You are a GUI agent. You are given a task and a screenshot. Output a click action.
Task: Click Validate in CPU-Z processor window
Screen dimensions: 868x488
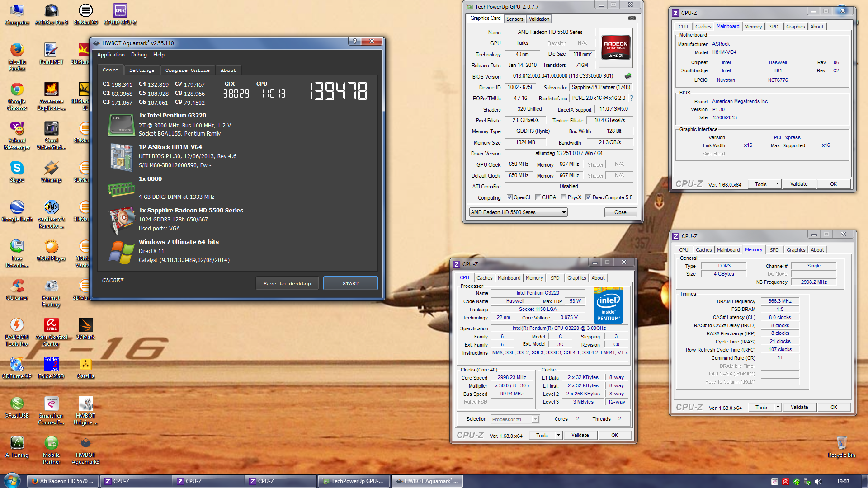580,435
